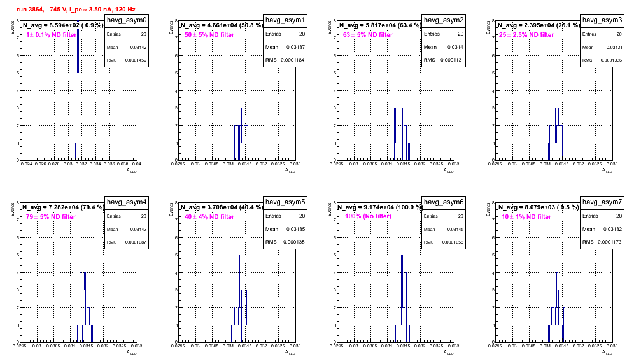Click RMS 0.0001087 in havg_asym4 stats
Viewport: 634px width, 364px height.
tap(127, 242)
